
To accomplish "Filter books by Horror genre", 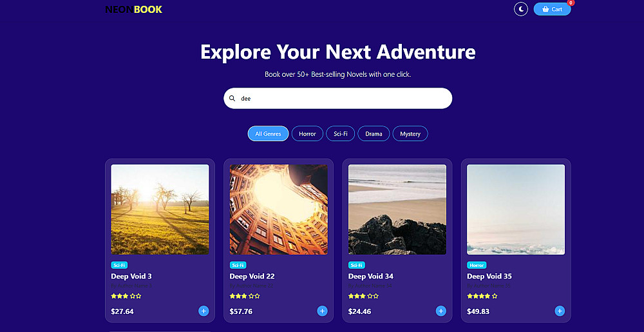I will tap(307, 134).
